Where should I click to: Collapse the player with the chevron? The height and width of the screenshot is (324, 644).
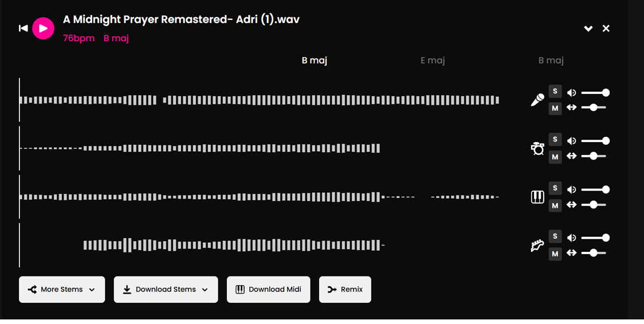pyautogui.click(x=588, y=29)
